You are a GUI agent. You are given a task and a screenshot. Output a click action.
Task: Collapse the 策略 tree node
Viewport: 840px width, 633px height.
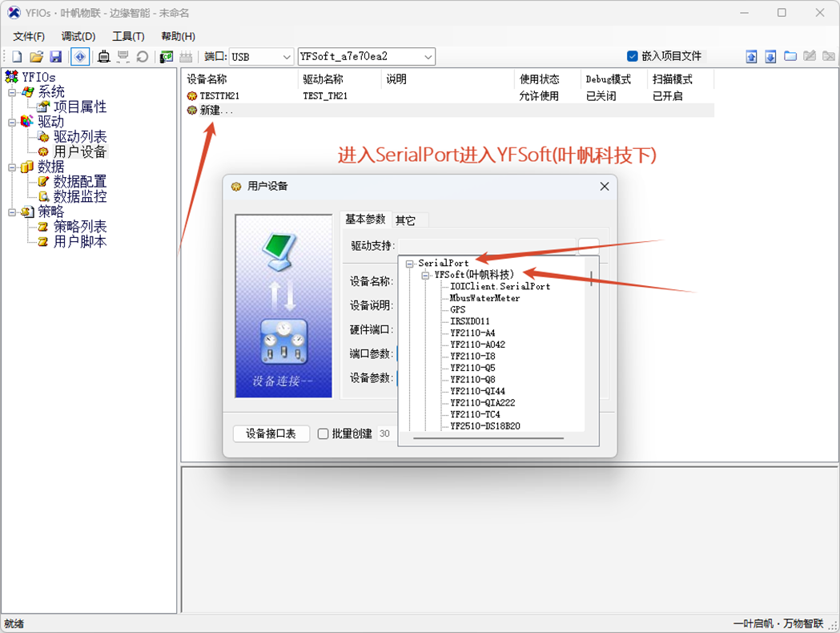(x=12, y=212)
